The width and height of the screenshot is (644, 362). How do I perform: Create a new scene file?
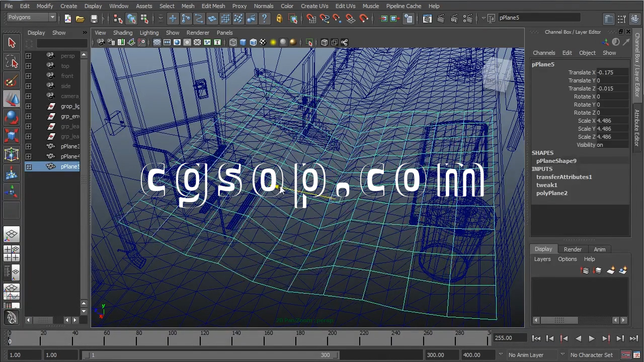point(68,19)
